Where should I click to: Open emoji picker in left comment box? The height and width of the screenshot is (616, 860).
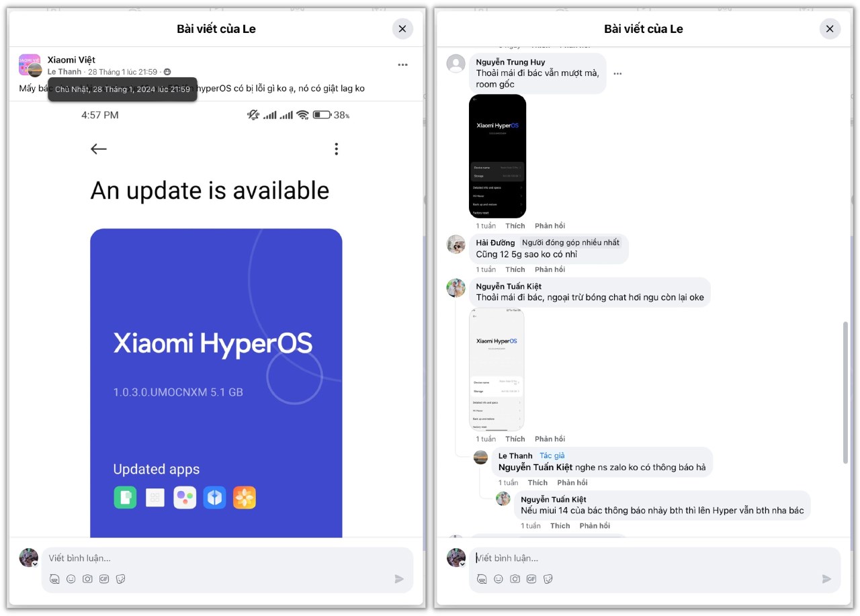[x=71, y=579]
